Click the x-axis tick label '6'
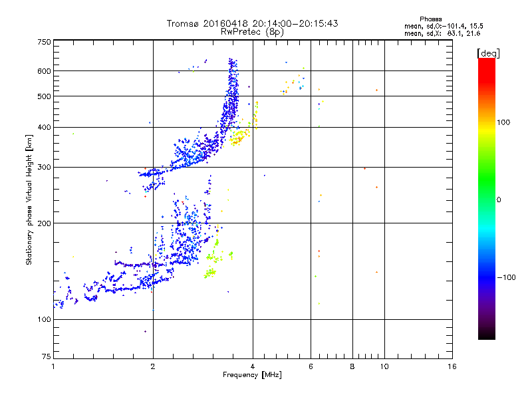 tap(311, 366)
